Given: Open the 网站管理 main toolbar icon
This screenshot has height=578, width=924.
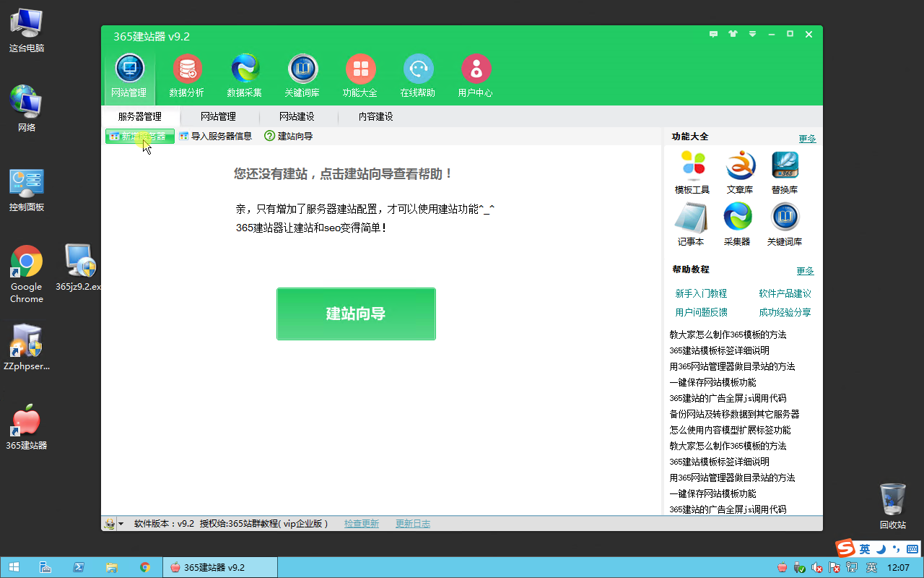Looking at the screenshot, I should [129, 76].
